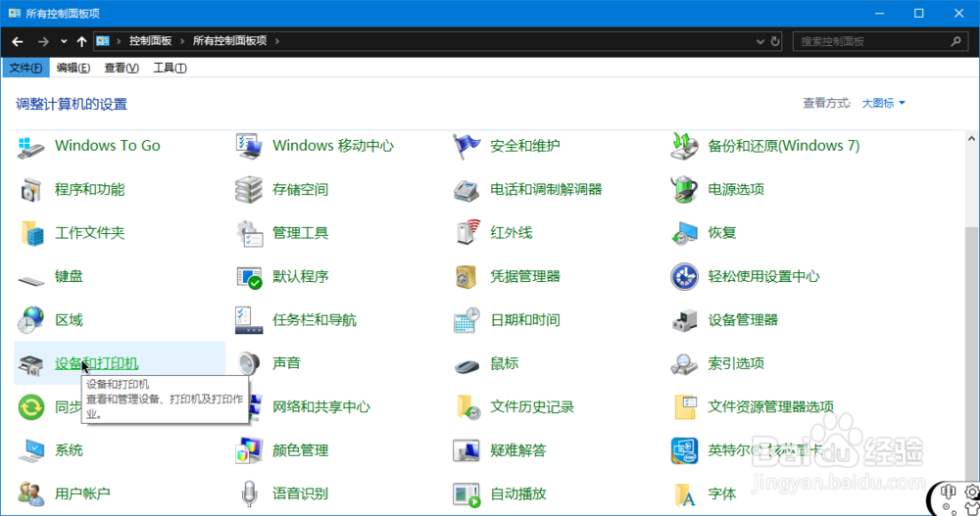Go back with the back arrow
This screenshot has height=516, width=980.
point(18,41)
